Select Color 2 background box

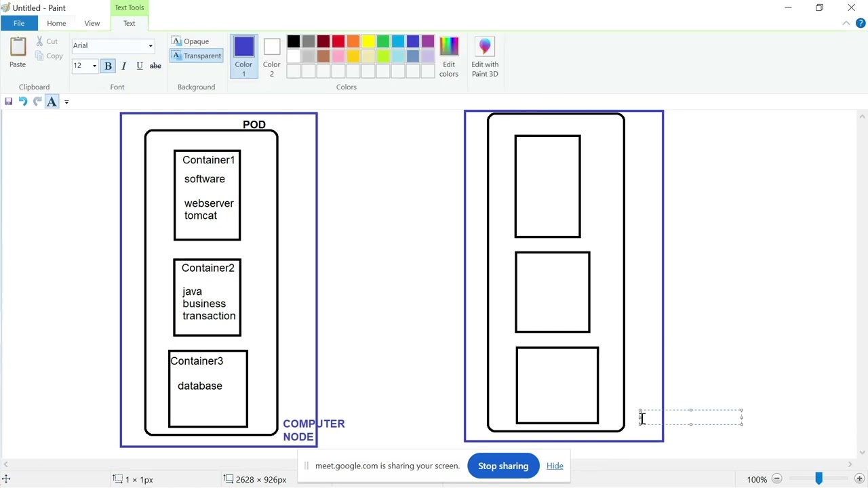(272, 57)
